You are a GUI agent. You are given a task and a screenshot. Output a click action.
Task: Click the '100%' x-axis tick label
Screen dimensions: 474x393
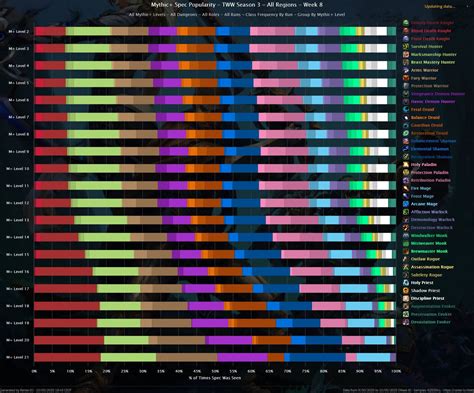pos(396,371)
